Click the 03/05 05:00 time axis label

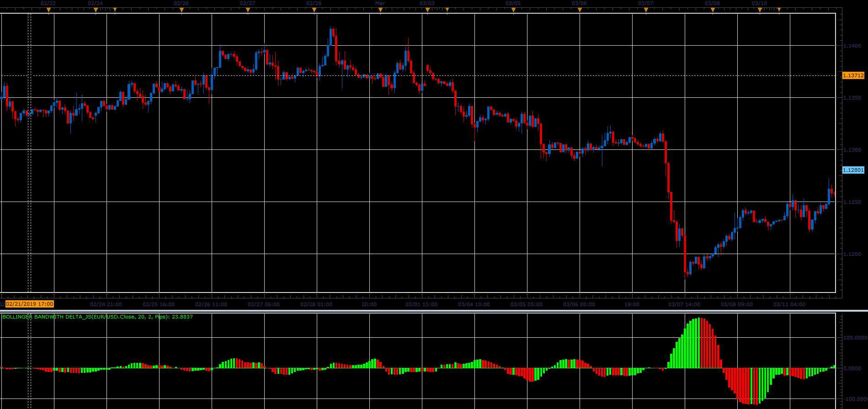(527, 304)
